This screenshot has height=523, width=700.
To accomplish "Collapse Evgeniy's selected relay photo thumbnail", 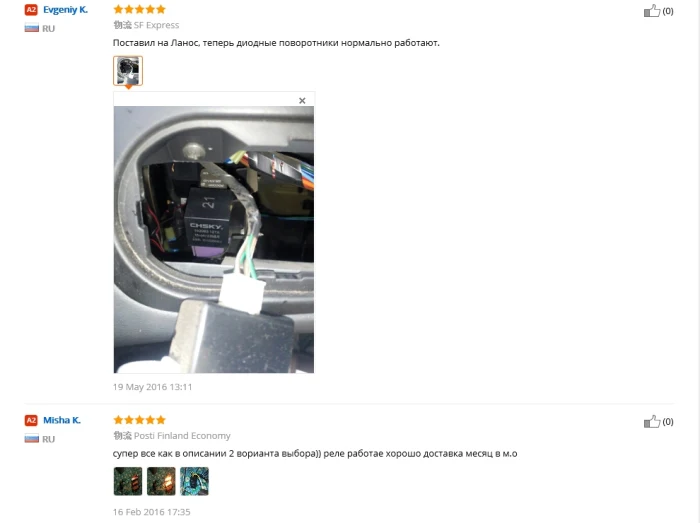I will 128,71.
